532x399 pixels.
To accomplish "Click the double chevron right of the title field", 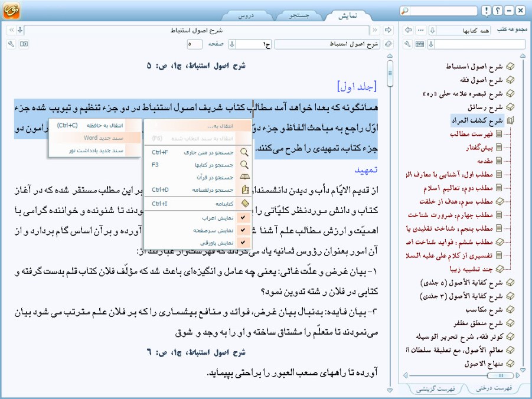I will coord(375,30).
